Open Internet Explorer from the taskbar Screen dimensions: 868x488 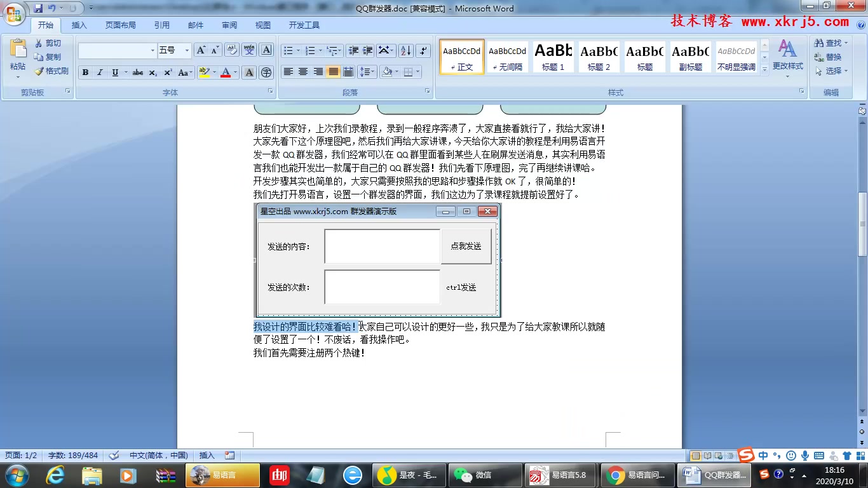[x=57, y=475]
